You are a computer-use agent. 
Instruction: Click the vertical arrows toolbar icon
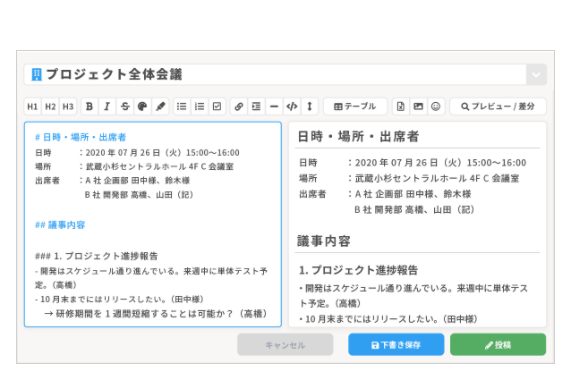click(310, 107)
